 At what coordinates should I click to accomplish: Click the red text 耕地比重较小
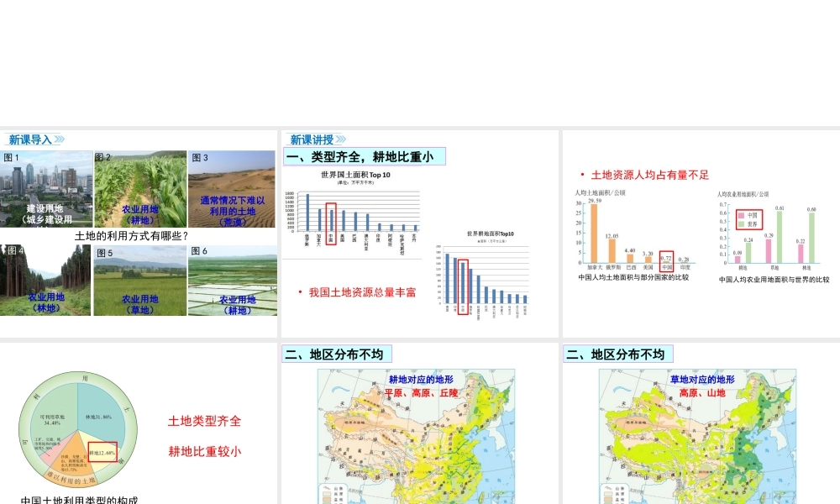[x=205, y=452]
